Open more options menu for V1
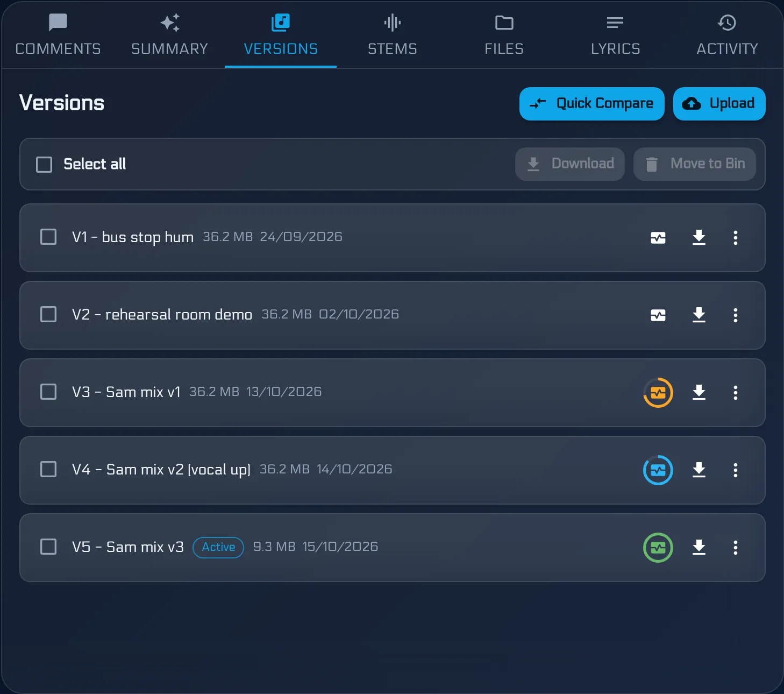The image size is (784, 694). [736, 238]
